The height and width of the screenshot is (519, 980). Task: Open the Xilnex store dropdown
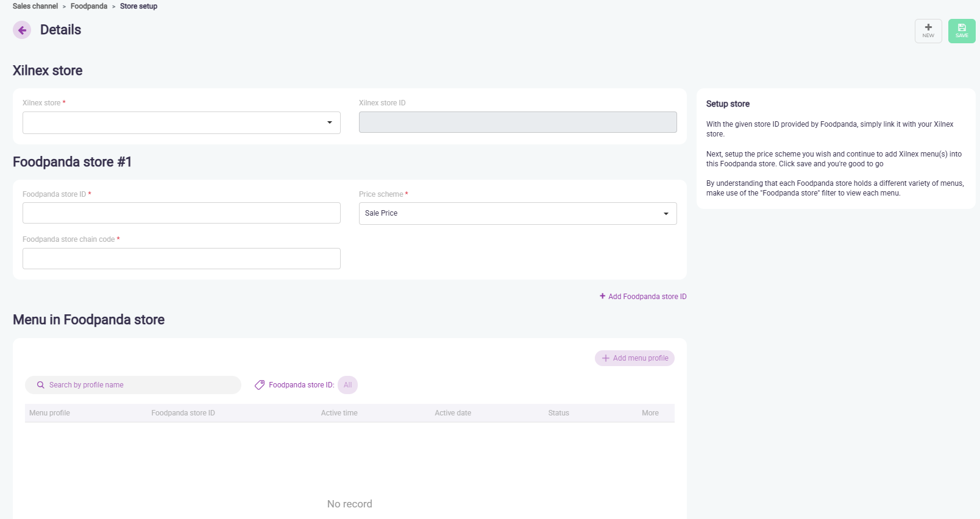click(x=329, y=122)
